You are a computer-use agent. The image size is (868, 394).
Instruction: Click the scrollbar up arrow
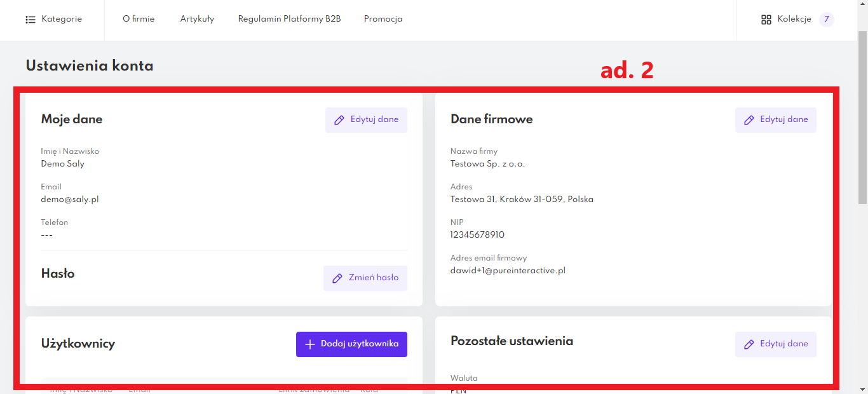click(862, 5)
